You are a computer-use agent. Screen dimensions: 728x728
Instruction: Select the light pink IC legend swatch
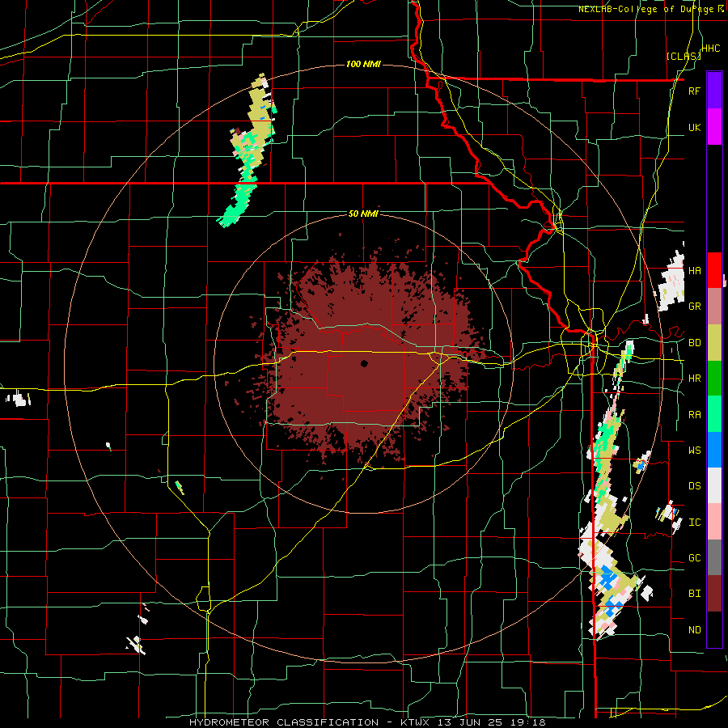pos(714,522)
